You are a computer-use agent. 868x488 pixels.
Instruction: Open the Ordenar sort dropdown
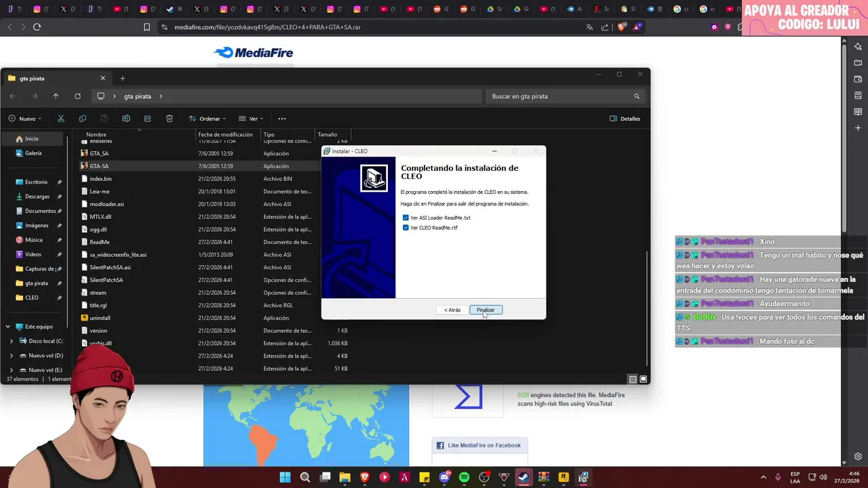(x=208, y=119)
